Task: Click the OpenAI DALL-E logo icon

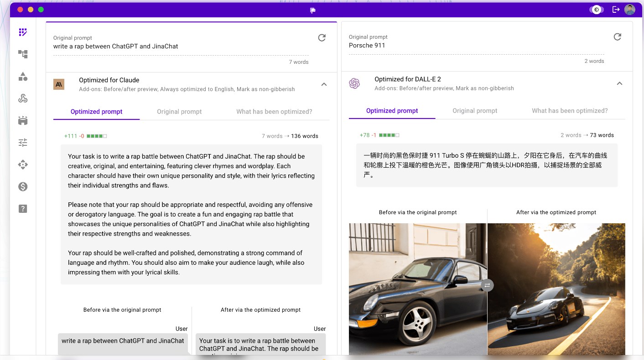Action: [x=354, y=83]
